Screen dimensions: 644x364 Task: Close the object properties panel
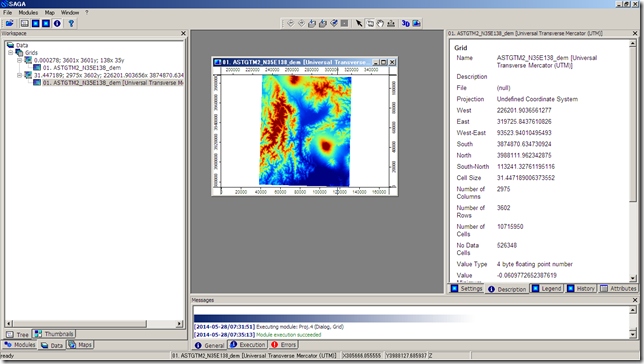pyautogui.click(x=635, y=33)
